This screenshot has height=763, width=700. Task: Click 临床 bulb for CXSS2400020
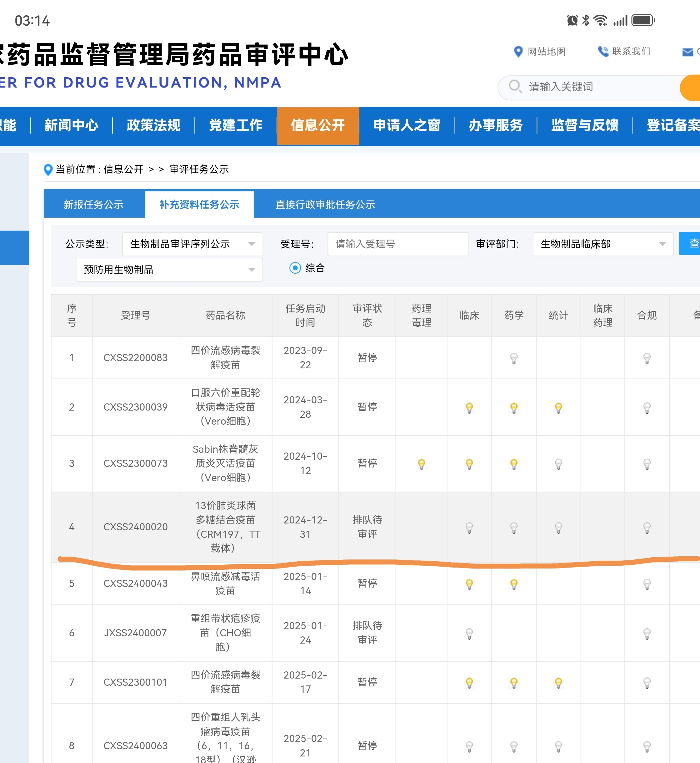tap(469, 528)
